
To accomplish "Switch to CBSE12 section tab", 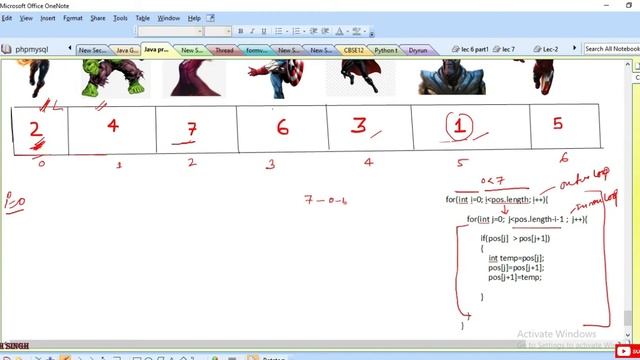I will click(x=353, y=50).
